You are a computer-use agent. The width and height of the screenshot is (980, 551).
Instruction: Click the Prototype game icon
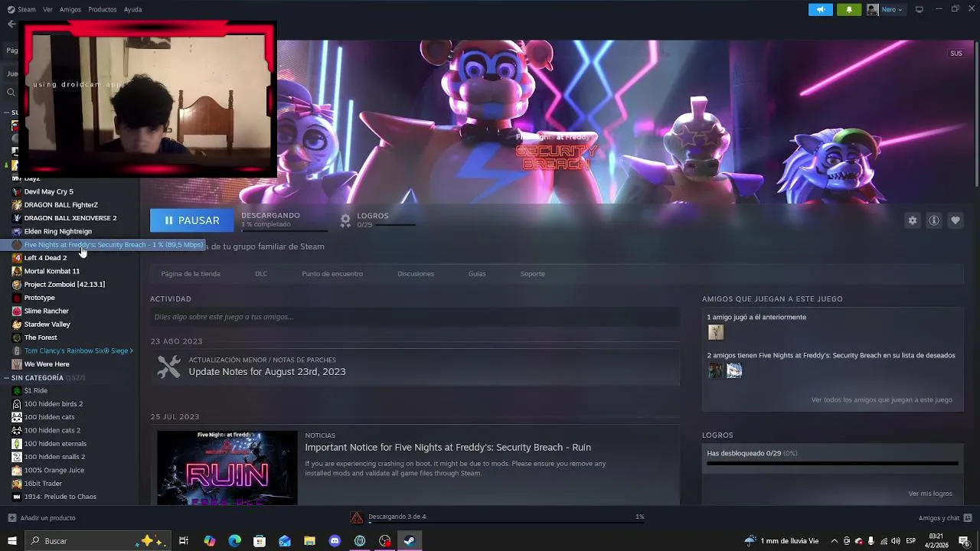(17, 298)
